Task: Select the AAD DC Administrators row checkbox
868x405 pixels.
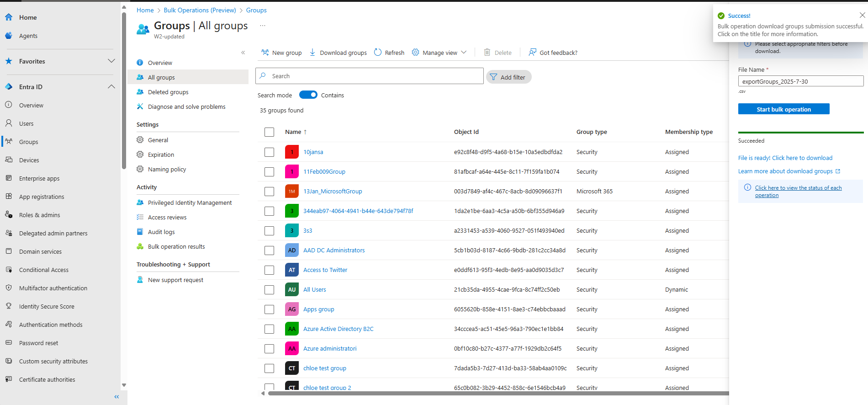Action: (x=270, y=250)
